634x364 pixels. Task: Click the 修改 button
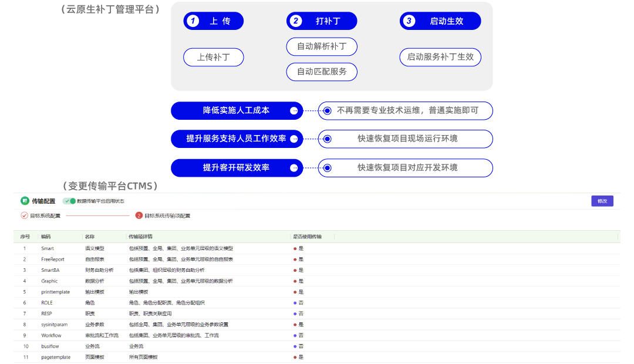tap(602, 201)
